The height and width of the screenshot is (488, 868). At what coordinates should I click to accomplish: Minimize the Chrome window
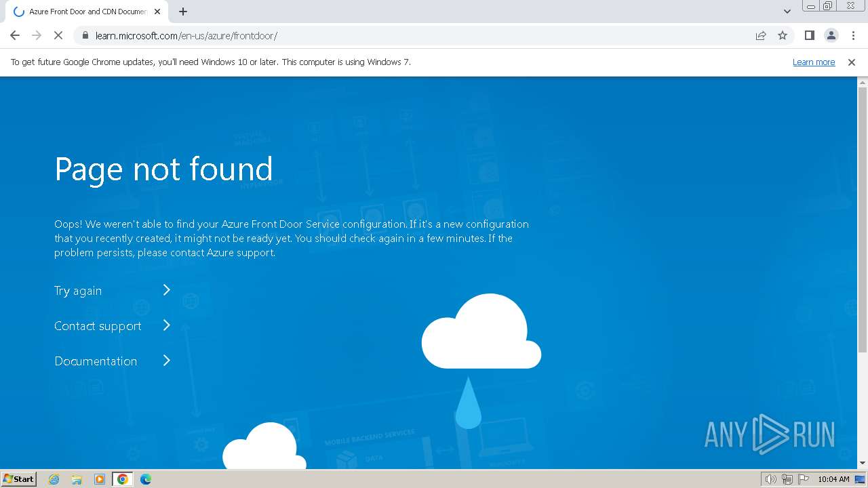(811, 5)
